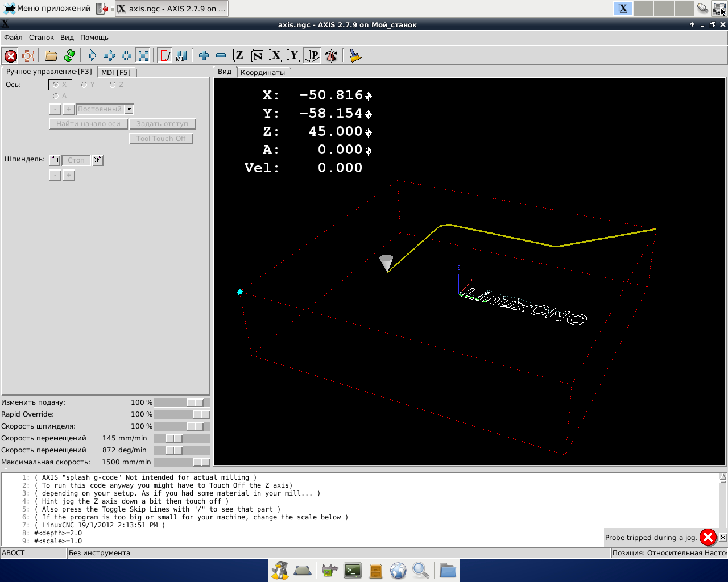The height and width of the screenshot is (582, 728).
Task: Adjust the Максимальная скорость slider
Action: (182, 462)
